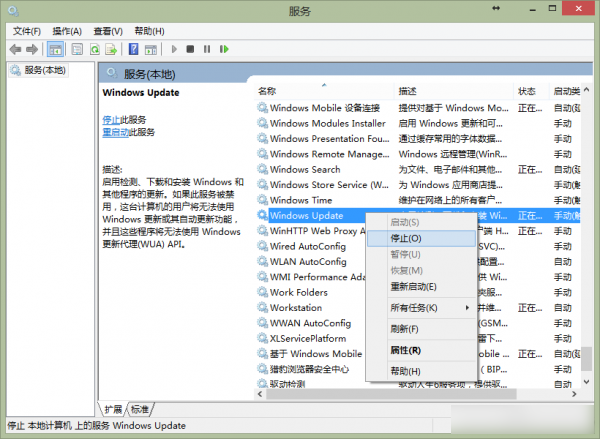
Task: Open the 操作(A) menu
Action: (x=67, y=31)
